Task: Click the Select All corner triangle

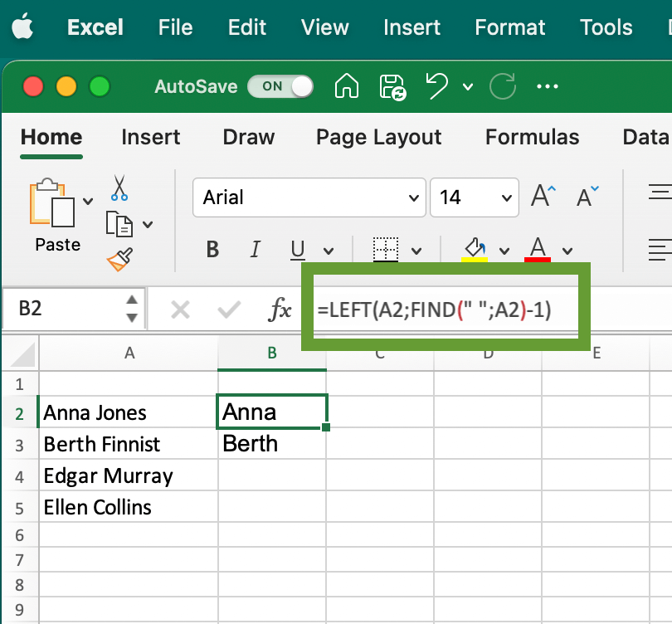Action: pyautogui.click(x=21, y=354)
